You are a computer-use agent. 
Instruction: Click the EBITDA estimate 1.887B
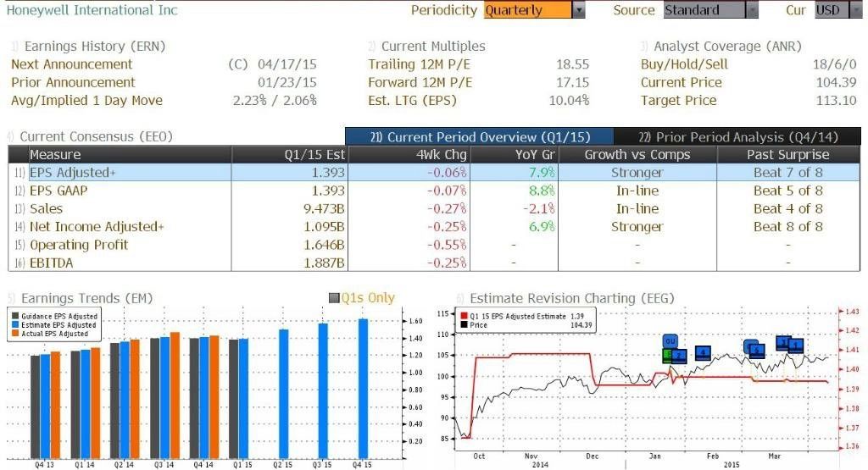pos(324,263)
